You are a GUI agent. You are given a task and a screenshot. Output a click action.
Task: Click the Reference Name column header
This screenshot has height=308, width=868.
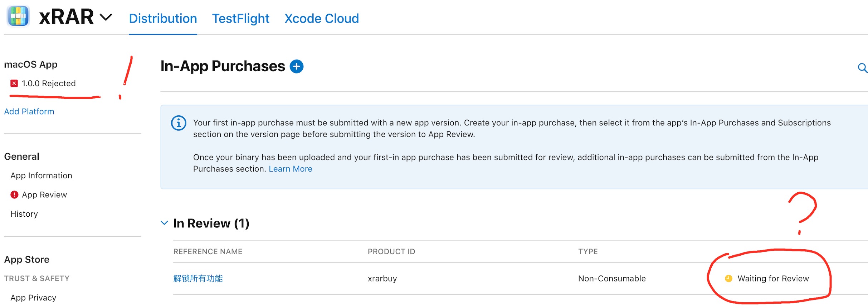208,252
